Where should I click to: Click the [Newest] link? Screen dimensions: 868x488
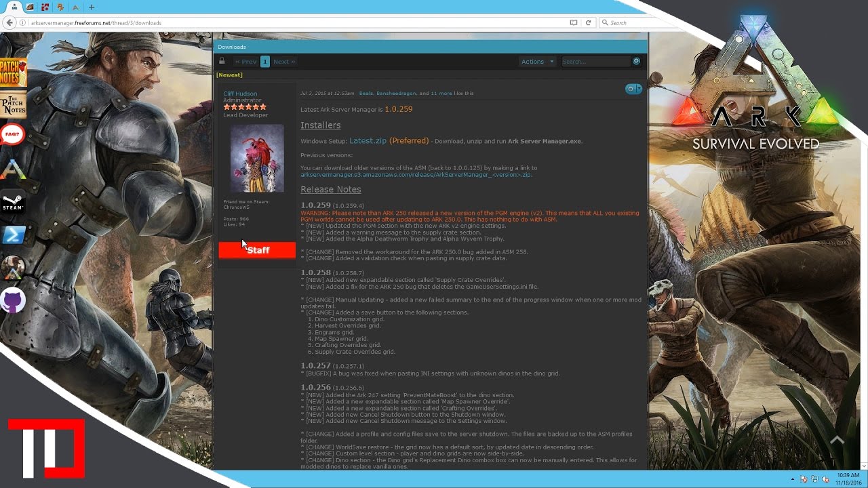229,75
